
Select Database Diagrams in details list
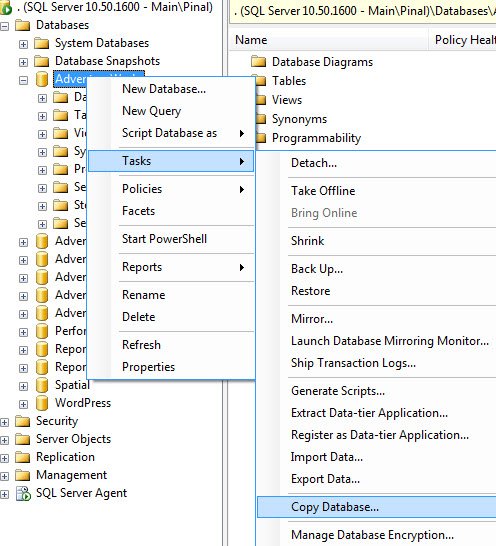point(322,62)
